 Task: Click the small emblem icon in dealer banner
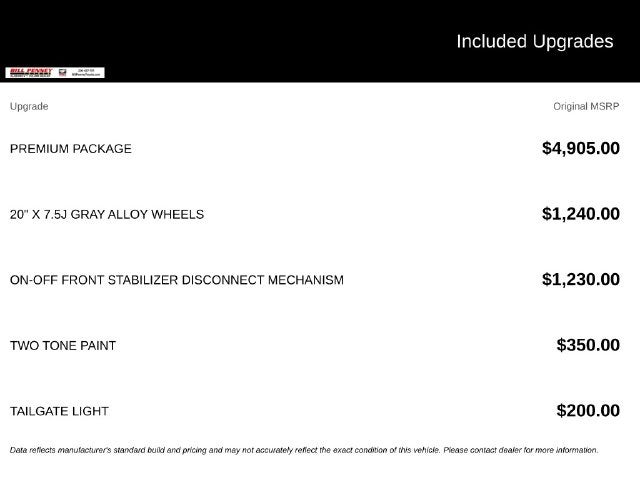(62, 73)
